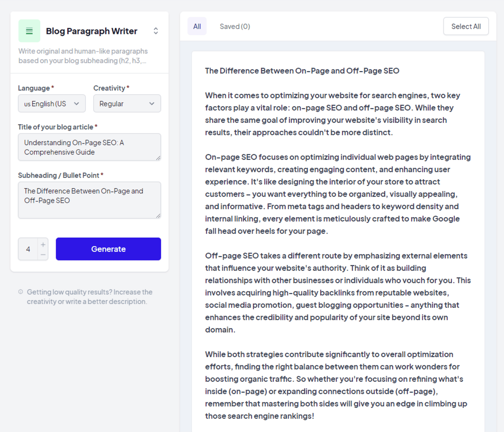Click the Select All button
504x432 pixels.
click(466, 26)
